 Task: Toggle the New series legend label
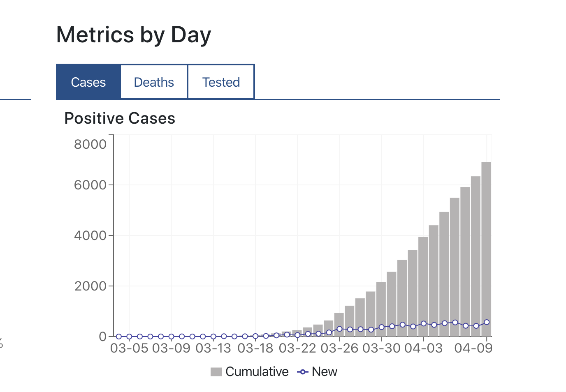coord(324,372)
